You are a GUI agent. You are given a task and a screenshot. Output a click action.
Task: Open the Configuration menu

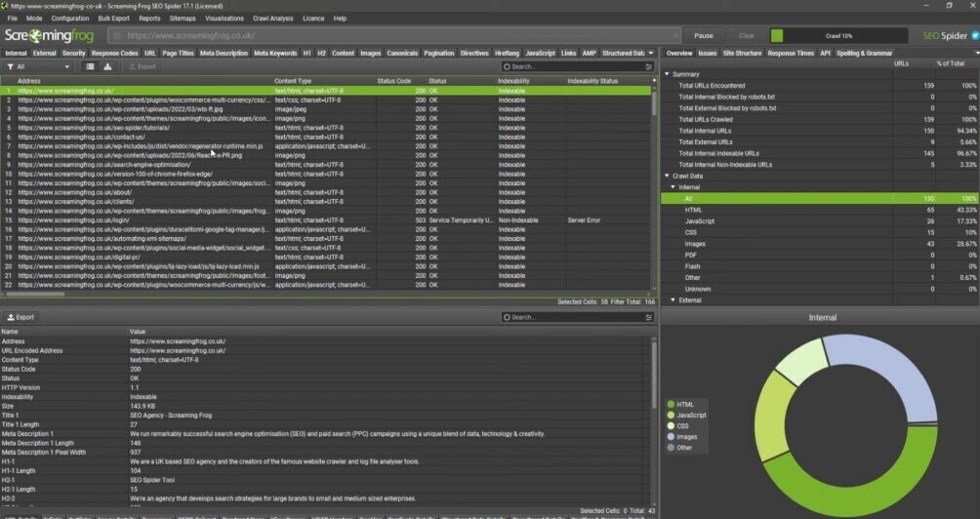[x=70, y=19]
